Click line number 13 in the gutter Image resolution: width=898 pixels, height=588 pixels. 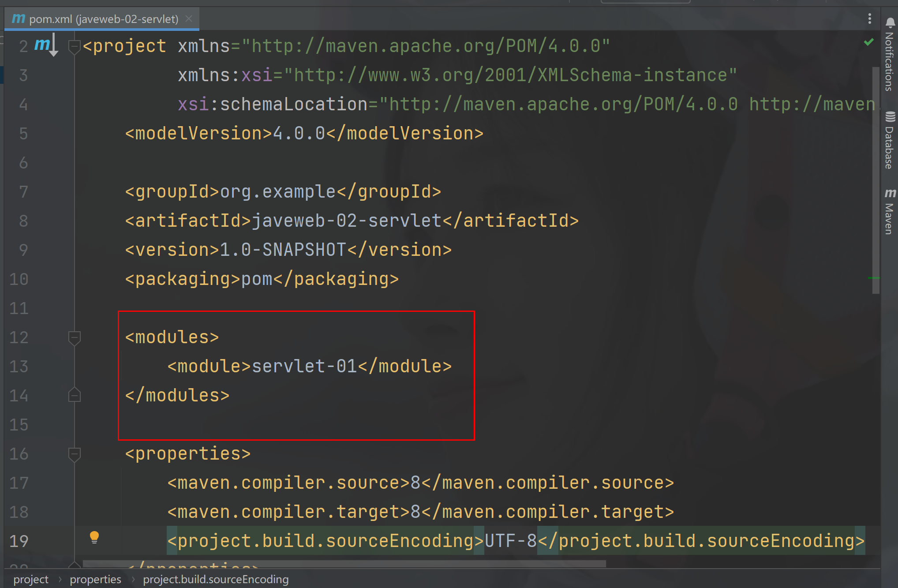coord(19,367)
